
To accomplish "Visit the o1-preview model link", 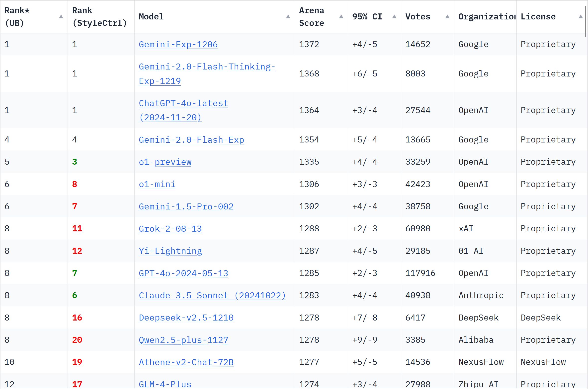I will click(x=165, y=162).
